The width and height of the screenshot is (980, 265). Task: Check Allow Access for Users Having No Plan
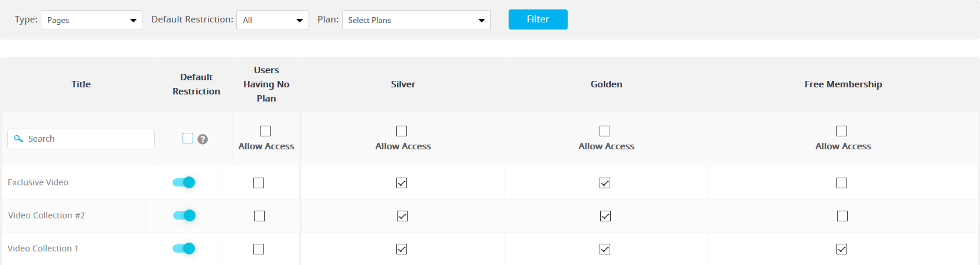(x=265, y=131)
